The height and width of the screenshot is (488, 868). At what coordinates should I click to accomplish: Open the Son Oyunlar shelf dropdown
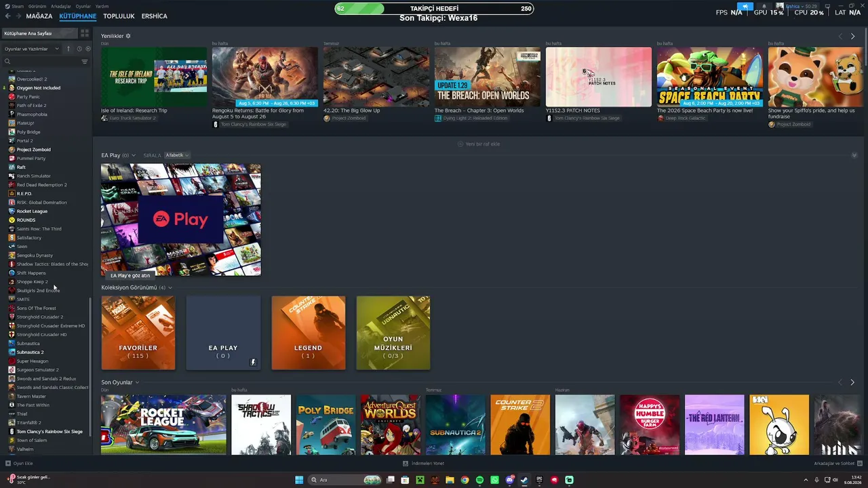(137, 382)
